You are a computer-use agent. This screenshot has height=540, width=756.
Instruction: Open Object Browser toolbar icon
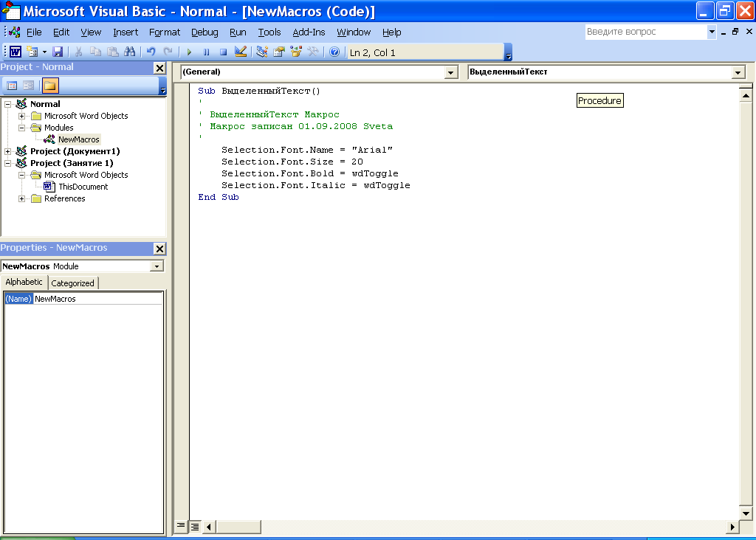(296, 52)
